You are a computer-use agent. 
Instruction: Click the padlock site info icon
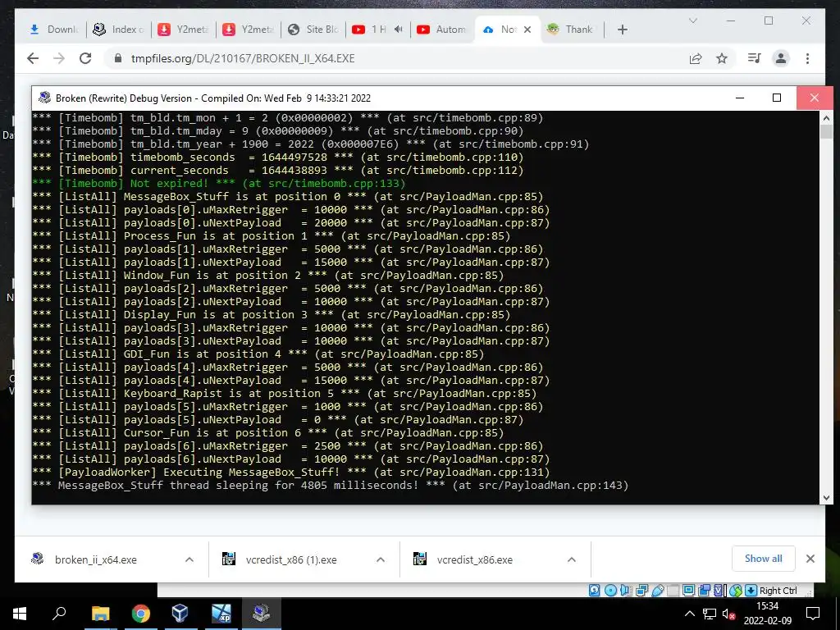coord(118,58)
